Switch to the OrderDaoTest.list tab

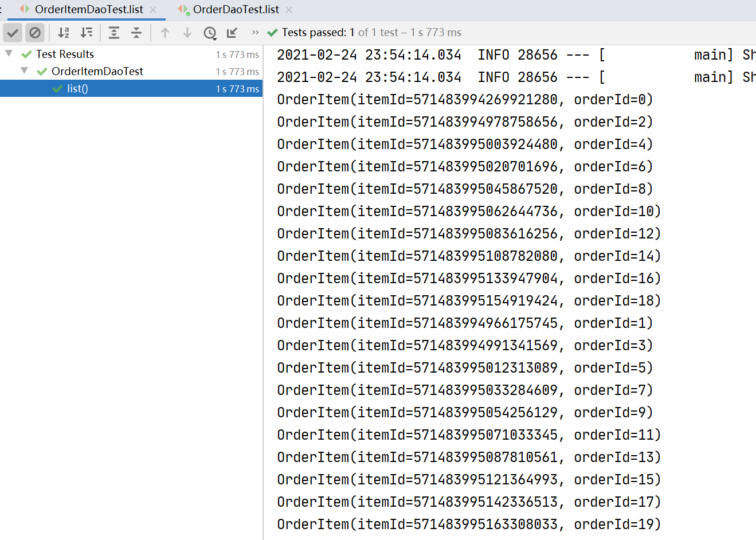tap(236, 10)
